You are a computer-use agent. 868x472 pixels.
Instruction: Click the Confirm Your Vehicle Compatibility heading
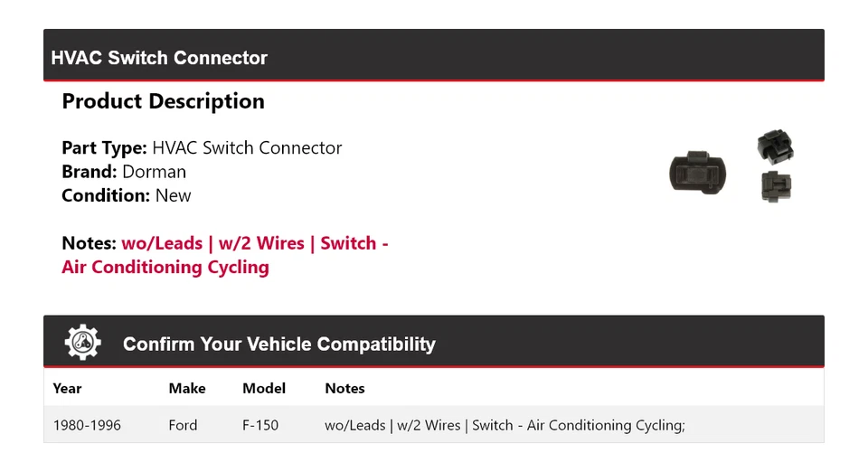coord(278,345)
